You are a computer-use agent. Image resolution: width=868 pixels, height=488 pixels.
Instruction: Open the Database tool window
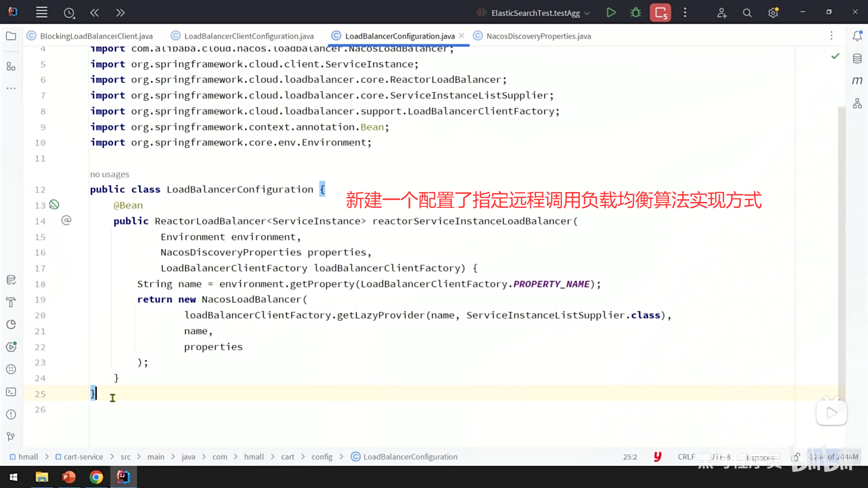(857, 58)
